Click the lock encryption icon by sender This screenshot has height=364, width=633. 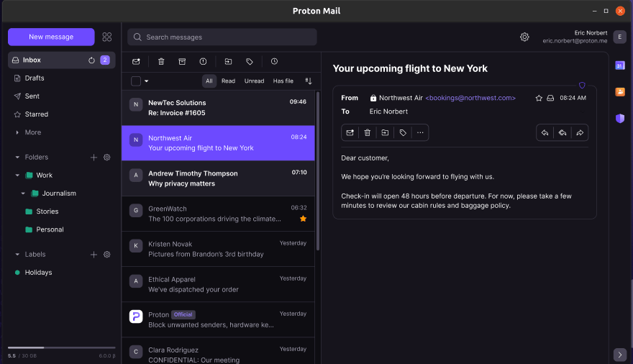pos(373,98)
